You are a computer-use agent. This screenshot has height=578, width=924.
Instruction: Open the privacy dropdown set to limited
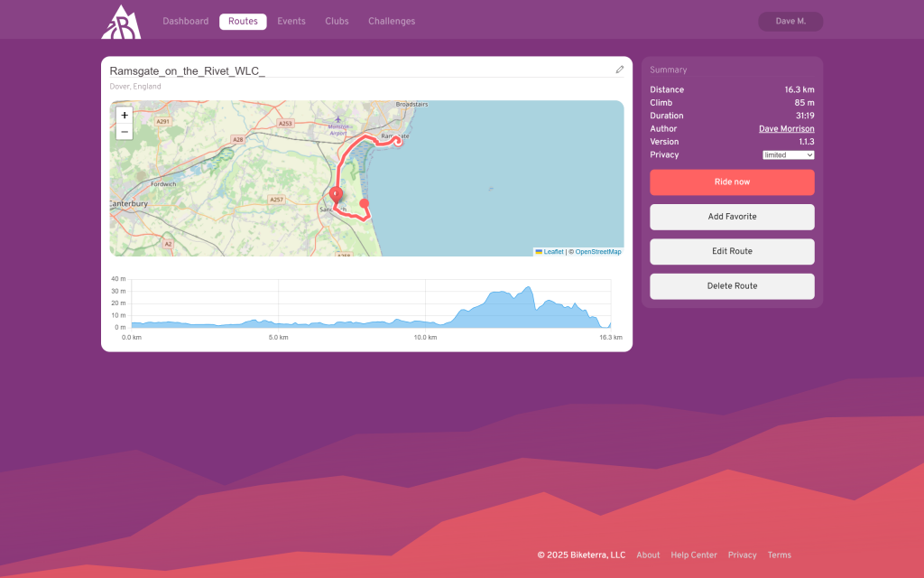(x=788, y=155)
